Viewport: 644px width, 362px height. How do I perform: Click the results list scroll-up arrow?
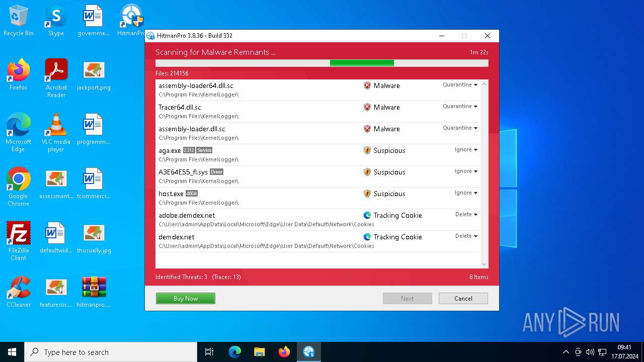[484, 84]
